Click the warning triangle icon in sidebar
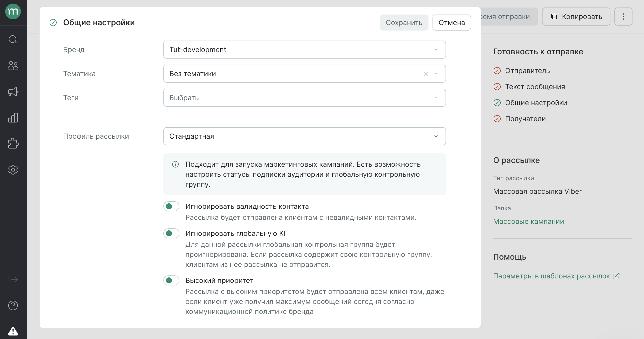The image size is (644, 339). (x=13, y=331)
